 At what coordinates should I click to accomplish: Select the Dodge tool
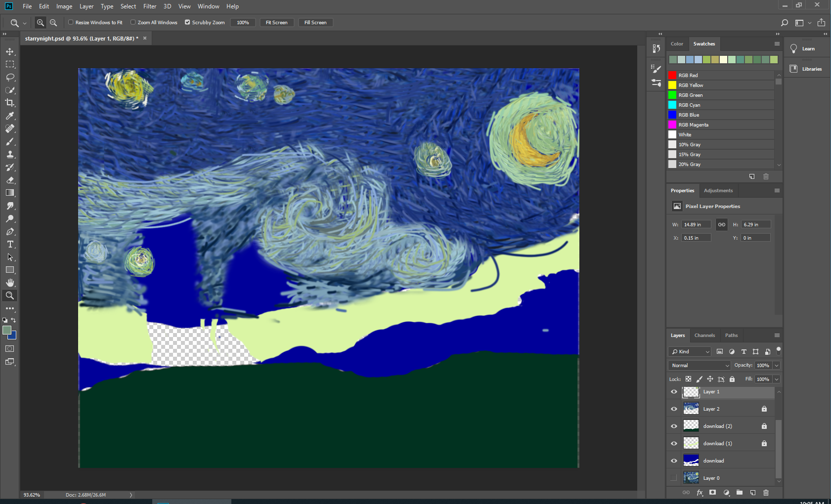pos(10,218)
